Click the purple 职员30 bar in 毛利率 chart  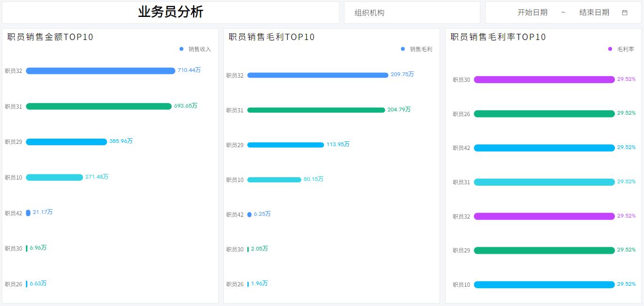click(x=543, y=79)
